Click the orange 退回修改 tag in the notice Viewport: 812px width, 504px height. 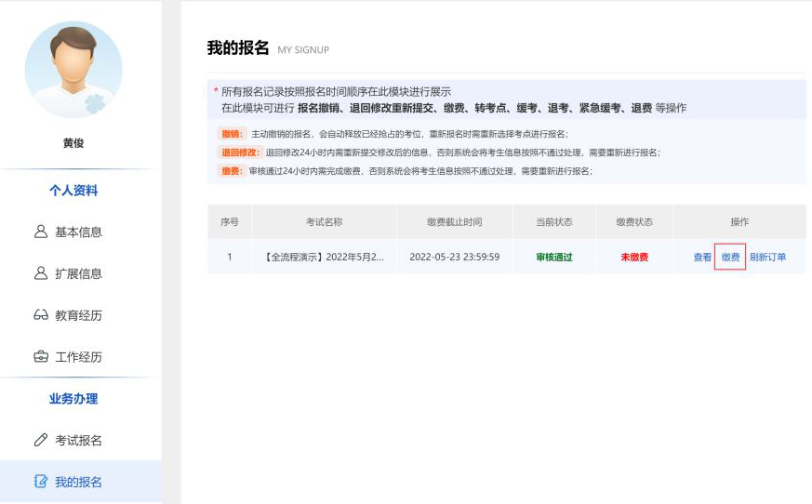[x=240, y=153]
